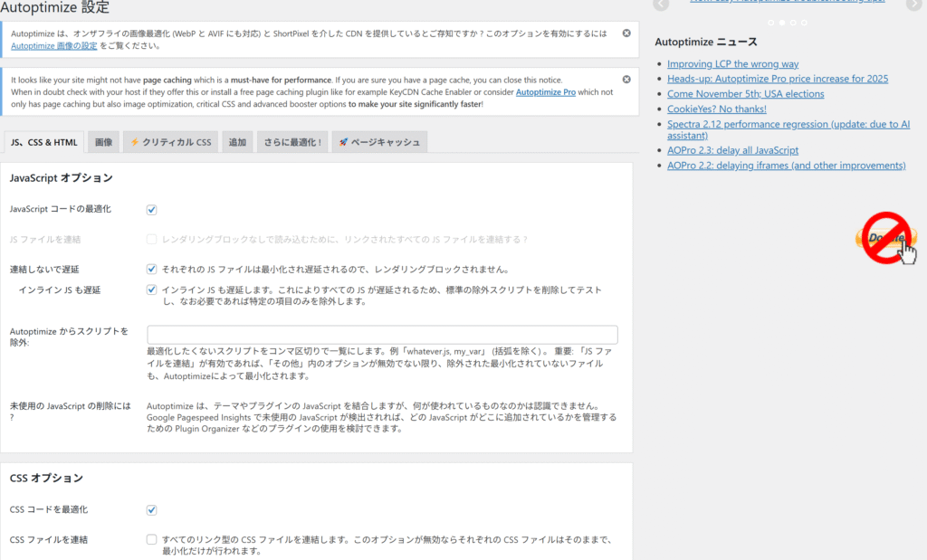The width and height of the screenshot is (927, 560).
Task: Click the 'Autoptimize からスクリプトを除外:' label
Action: 69,337
